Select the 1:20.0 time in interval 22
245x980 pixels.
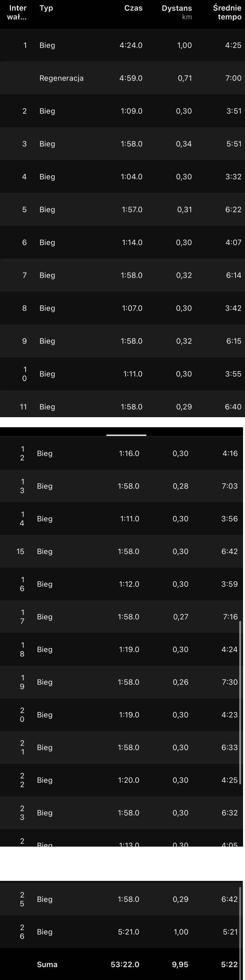pyautogui.click(x=129, y=780)
